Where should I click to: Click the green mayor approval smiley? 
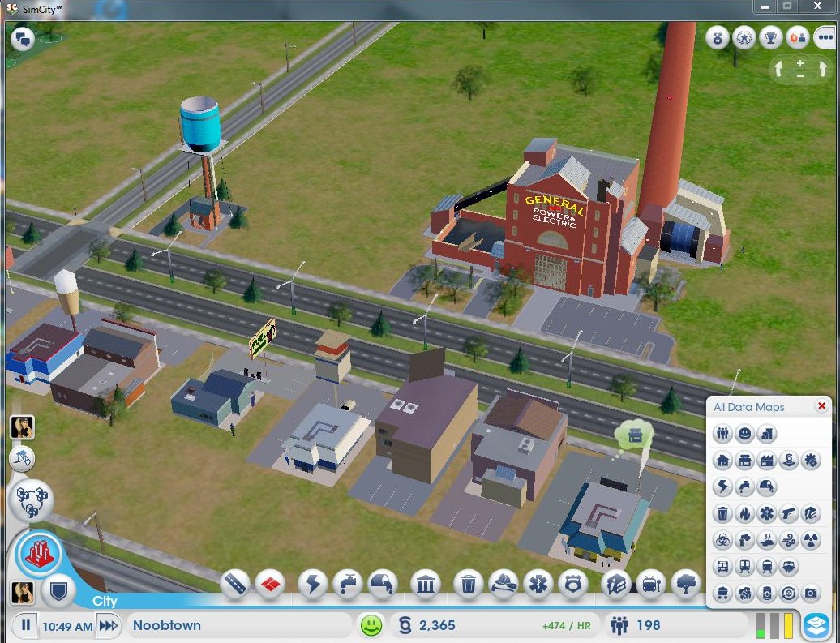tap(371, 626)
